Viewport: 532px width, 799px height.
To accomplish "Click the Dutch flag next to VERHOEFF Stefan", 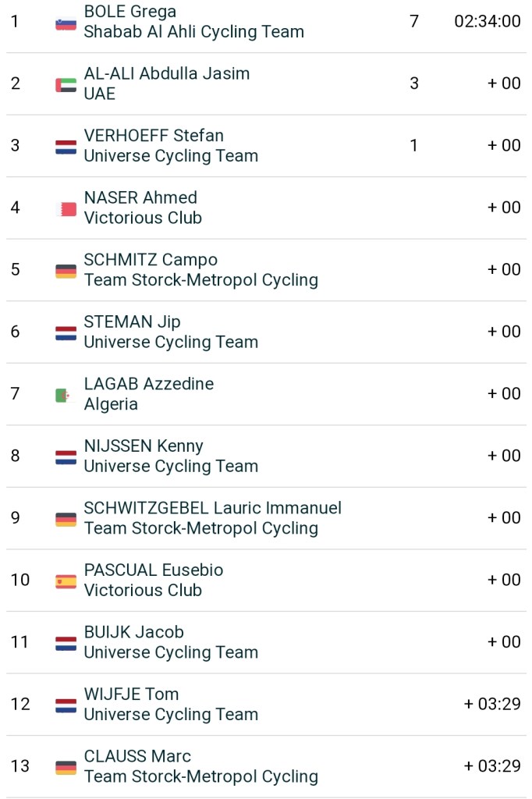I will 66,147.
